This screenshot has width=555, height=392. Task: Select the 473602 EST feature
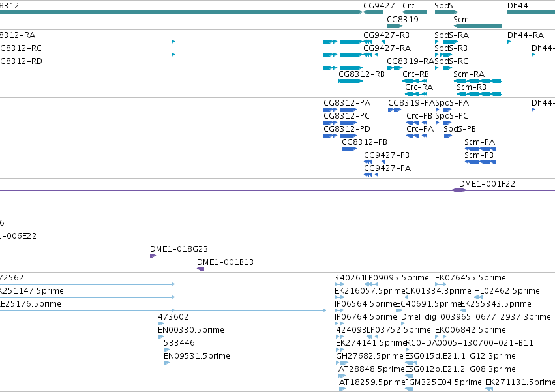[x=161, y=324]
